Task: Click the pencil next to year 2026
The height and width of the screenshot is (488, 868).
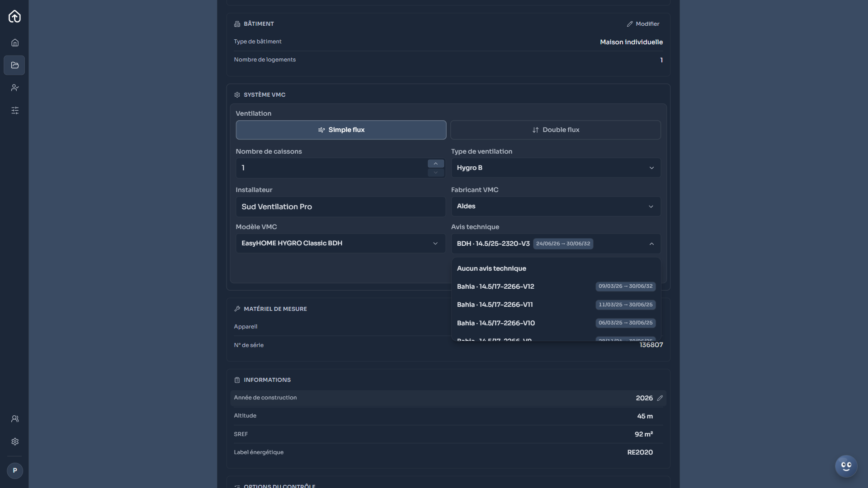Action: pos(660,398)
